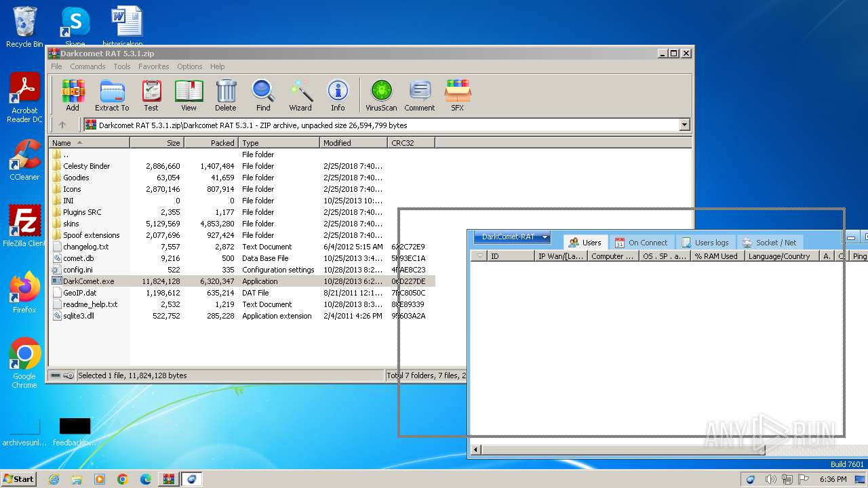Open Edge from the taskbar

point(145,479)
